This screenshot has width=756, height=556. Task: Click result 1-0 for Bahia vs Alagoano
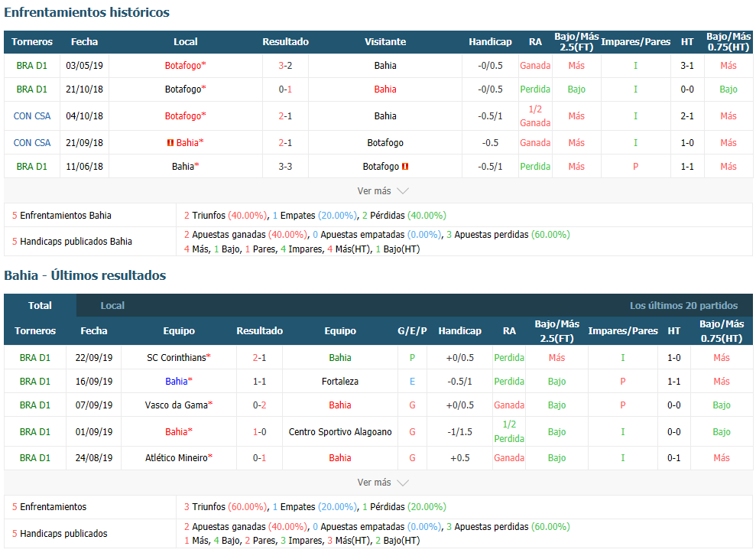(x=259, y=432)
